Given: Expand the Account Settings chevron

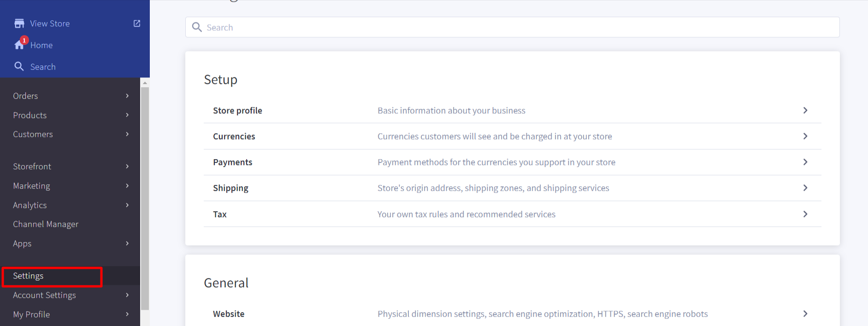Looking at the screenshot, I should pos(127,295).
